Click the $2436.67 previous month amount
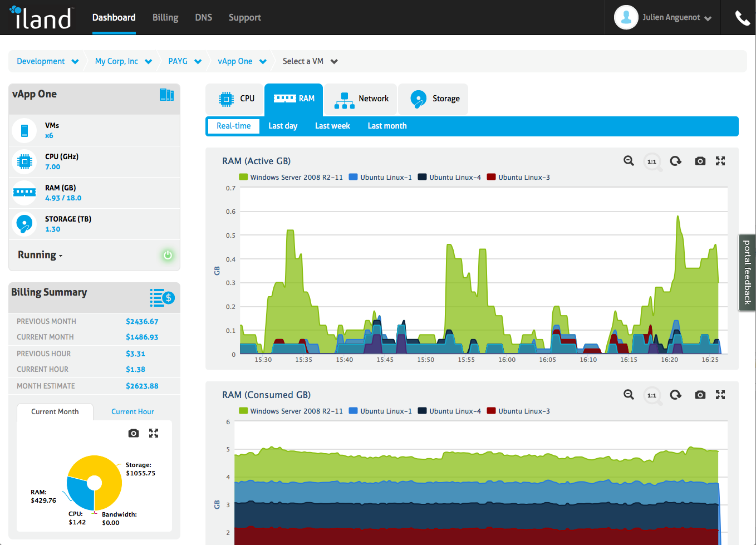 tap(142, 322)
